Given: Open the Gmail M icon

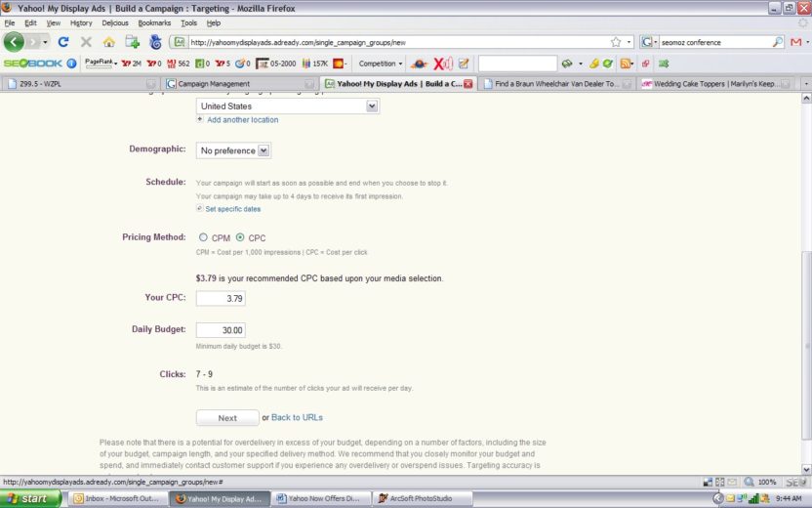Looking at the screenshot, I should [x=796, y=42].
